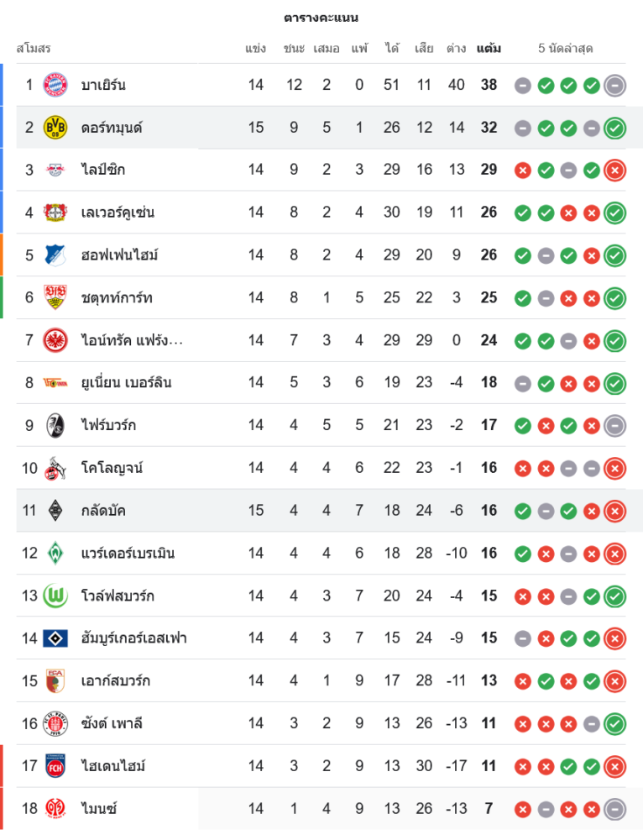Click Bayern's latest grey draw result circle

(614, 85)
